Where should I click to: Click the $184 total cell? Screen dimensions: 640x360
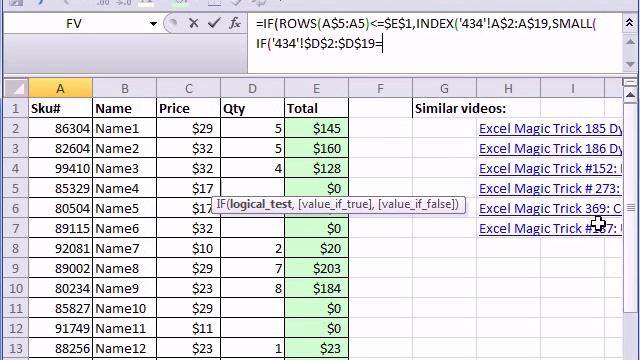click(x=316, y=289)
